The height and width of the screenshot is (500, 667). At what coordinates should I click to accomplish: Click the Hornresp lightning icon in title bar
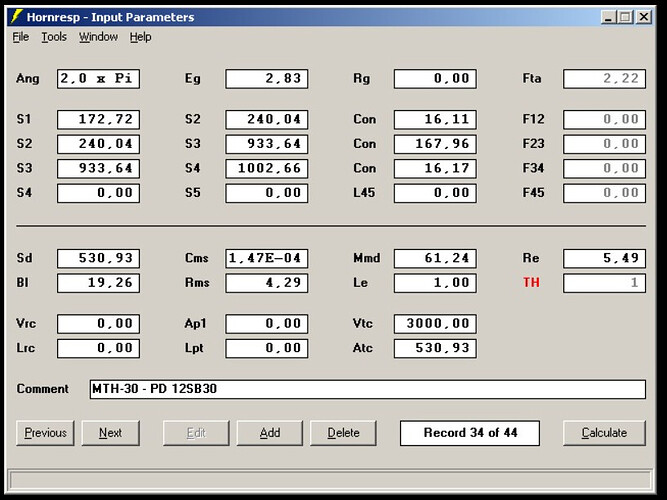click(x=16, y=17)
